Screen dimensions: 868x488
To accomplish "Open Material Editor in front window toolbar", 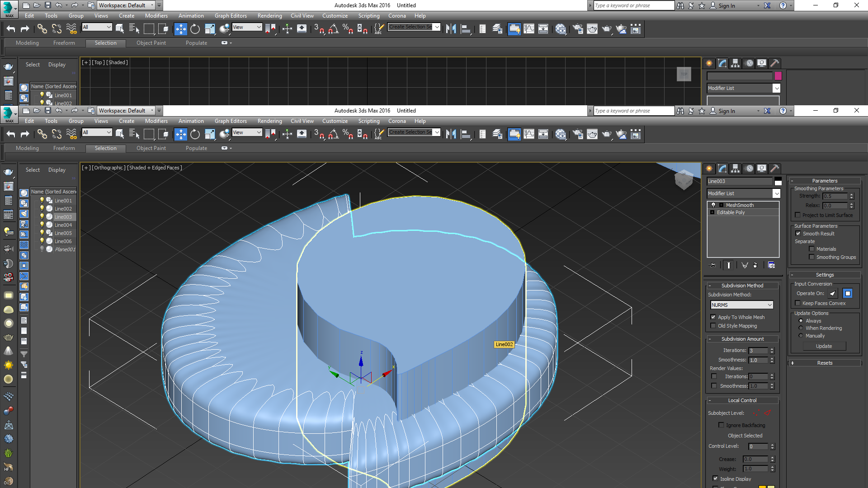I will [x=561, y=134].
